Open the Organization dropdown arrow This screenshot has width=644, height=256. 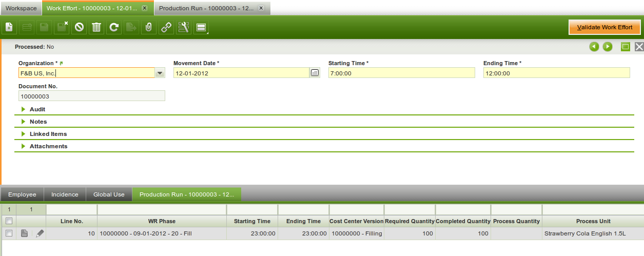tap(160, 73)
